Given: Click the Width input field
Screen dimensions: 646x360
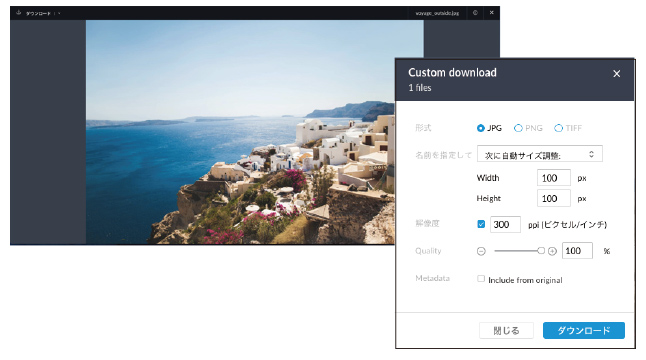Looking at the screenshot, I should tap(554, 178).
